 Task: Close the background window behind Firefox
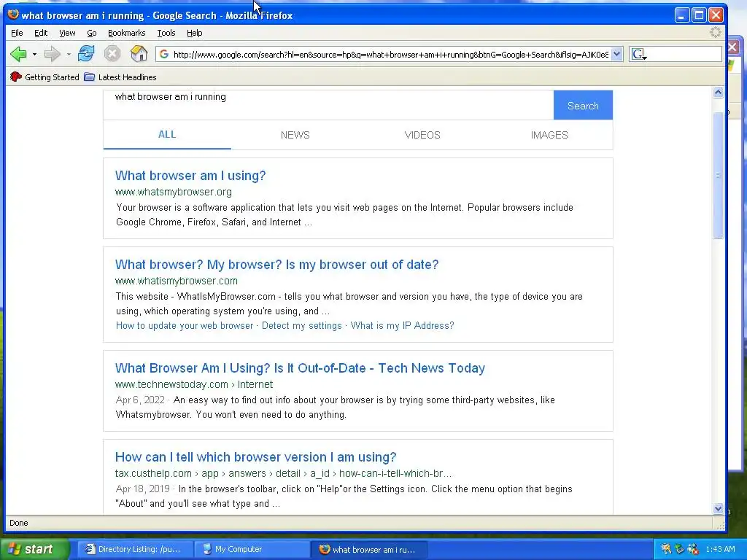732,47
